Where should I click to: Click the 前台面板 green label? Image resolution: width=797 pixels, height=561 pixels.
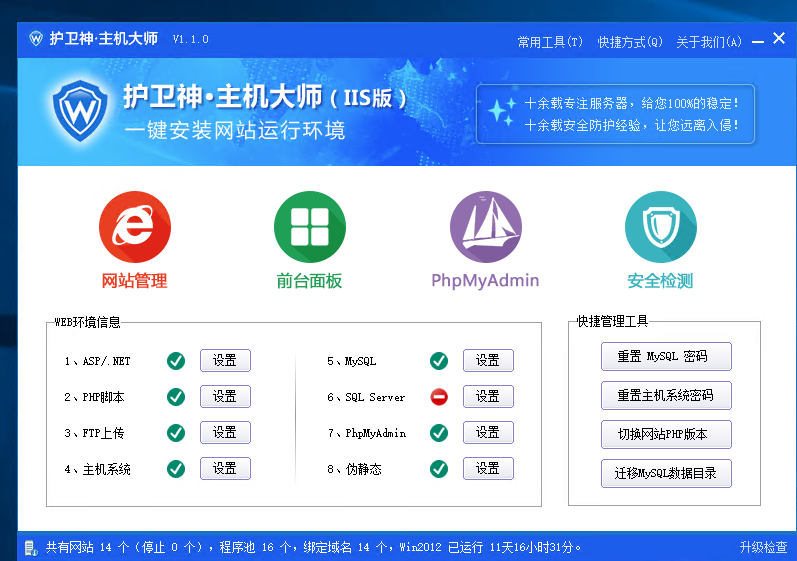tap(309, 280)
